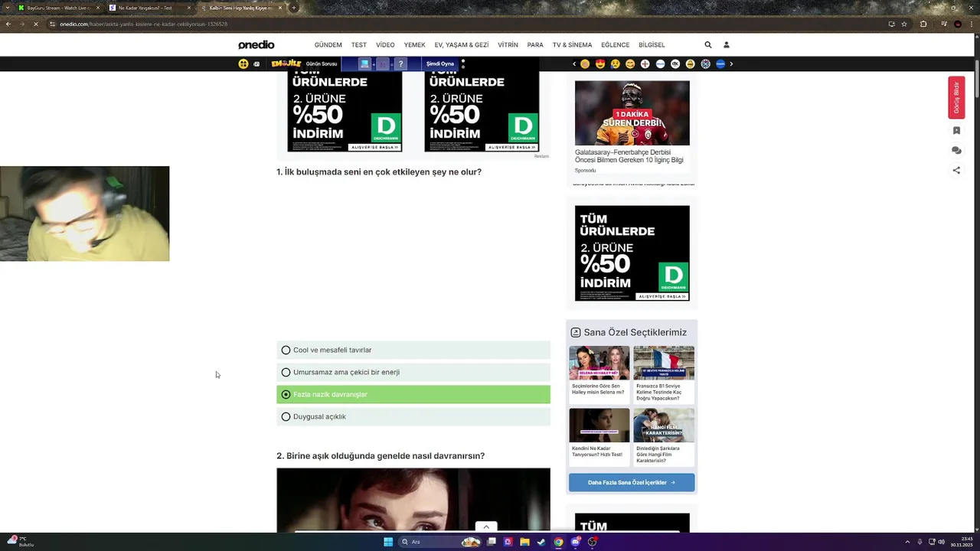Go back with the browser back arrow
This screenshot has height=551, width=980.
[8, 24]
